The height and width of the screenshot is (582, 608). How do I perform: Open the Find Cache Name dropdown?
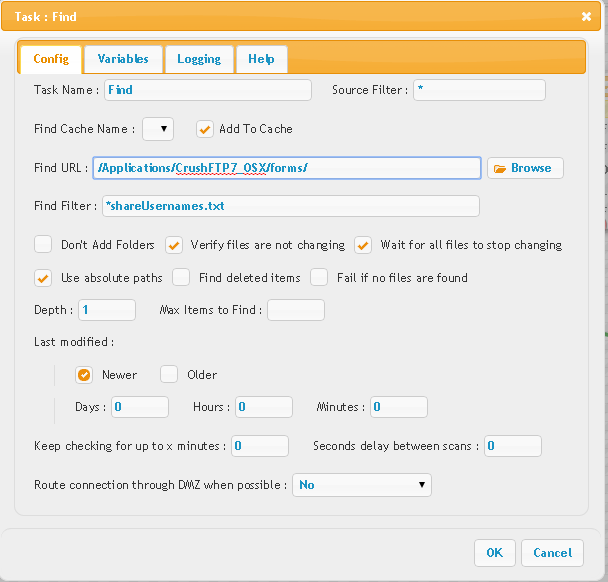tap(158, 129)
